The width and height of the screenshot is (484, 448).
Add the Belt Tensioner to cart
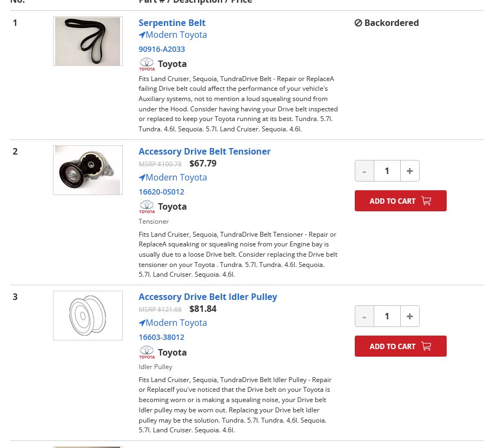400,201
